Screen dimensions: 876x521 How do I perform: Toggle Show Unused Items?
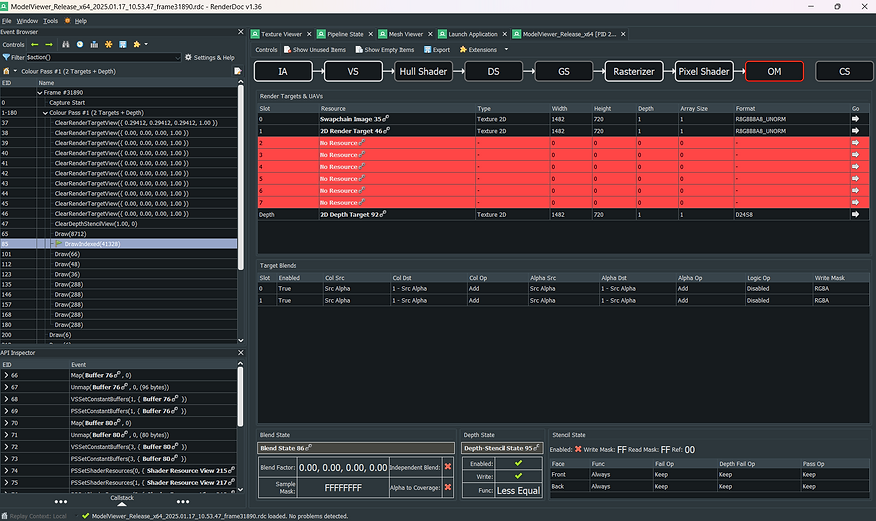[x=315, y=50]
